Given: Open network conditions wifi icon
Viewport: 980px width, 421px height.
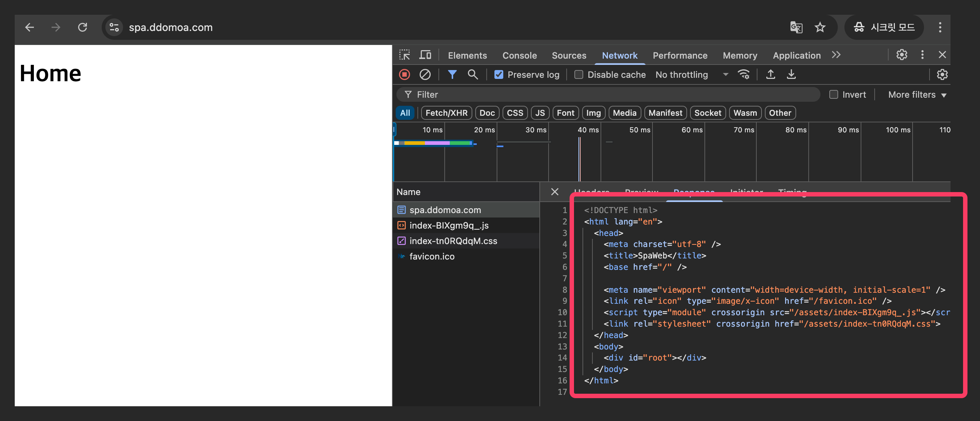Looking at the screenshot, I should [x=744, y=74].
